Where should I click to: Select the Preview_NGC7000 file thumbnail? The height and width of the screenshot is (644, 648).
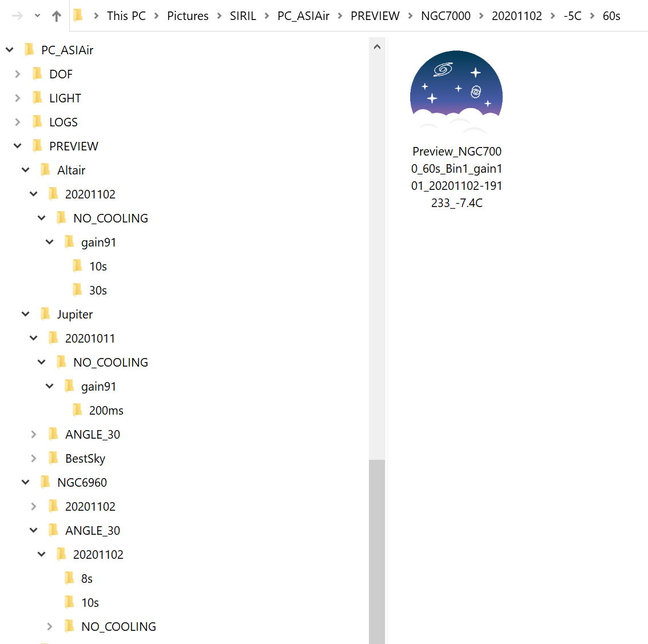456,91
